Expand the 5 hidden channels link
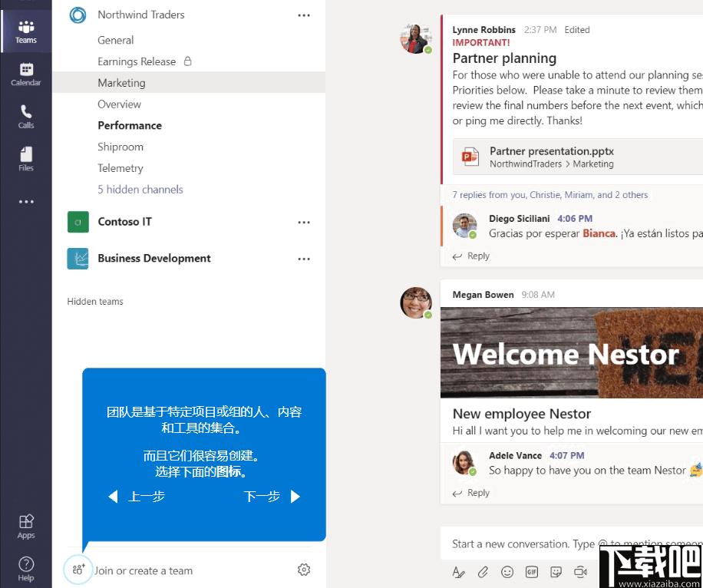Viewport: 703px width, 588px height. pyautogui.click(x=140, y=190)
